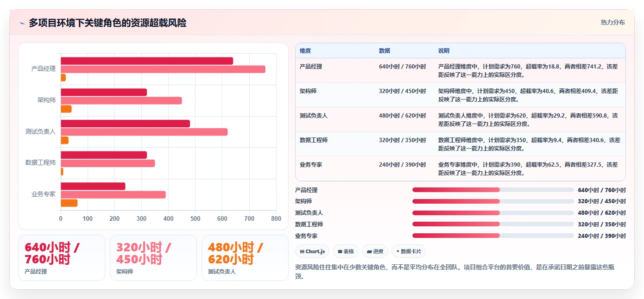This screenshot has height=299, width=644.
Task: Click the 架构师 progress bar
Action: coord(493,201)
